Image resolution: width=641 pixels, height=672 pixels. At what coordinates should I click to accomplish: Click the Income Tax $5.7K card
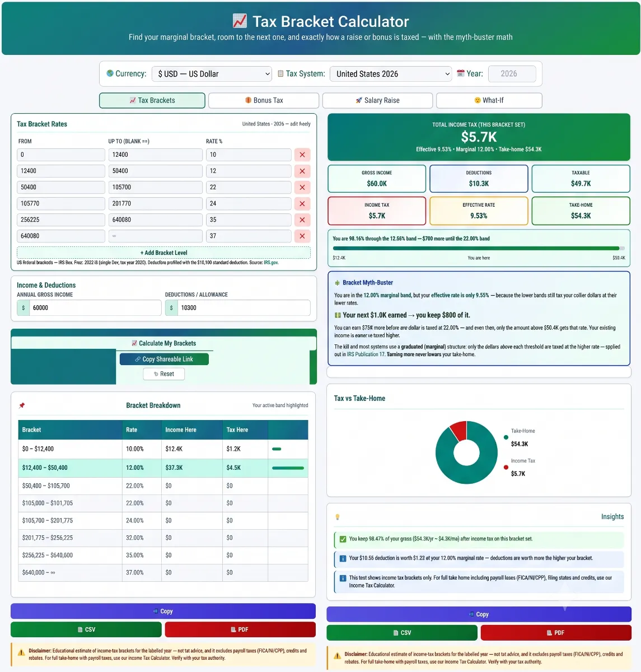pos(377,211)
